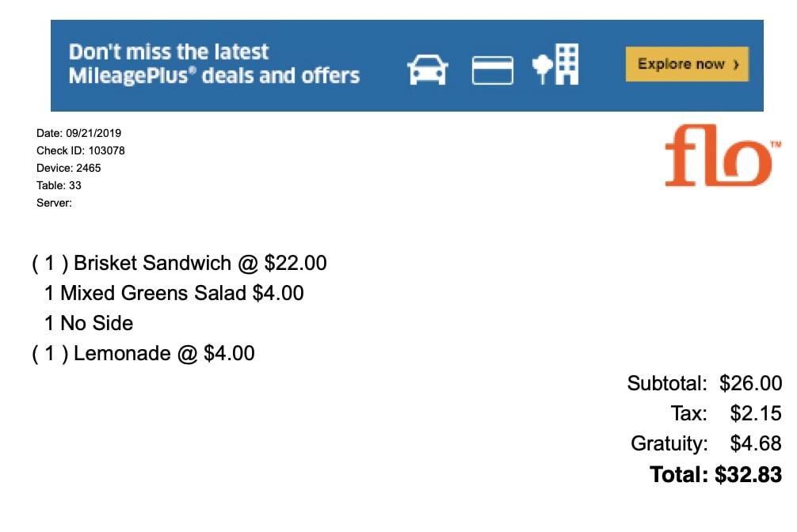Select the No Side modifier line

(89, 323)
